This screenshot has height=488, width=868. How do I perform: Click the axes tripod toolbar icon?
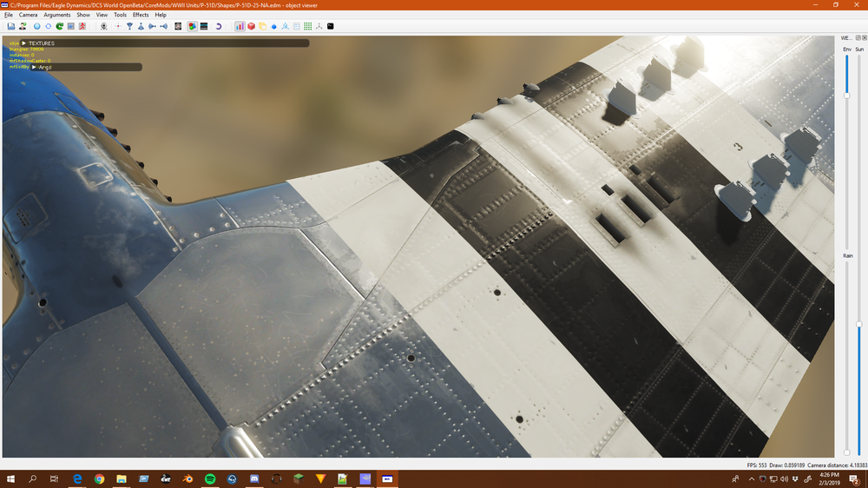coord(319,26)
